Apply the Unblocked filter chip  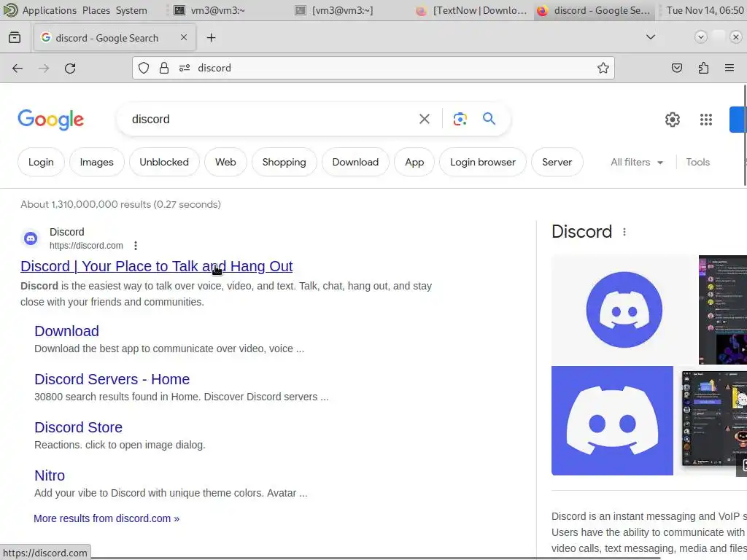[164, 163]
